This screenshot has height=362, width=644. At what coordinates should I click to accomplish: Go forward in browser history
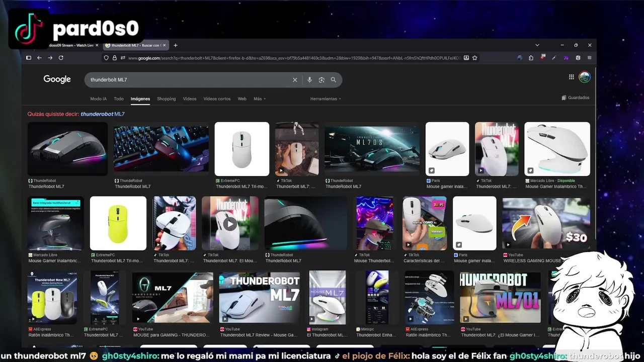click(50, 58)
